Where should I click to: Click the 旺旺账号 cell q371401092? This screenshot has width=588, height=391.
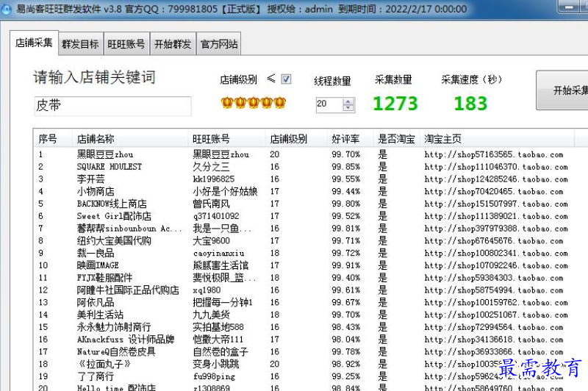click(x=216, y=216)
